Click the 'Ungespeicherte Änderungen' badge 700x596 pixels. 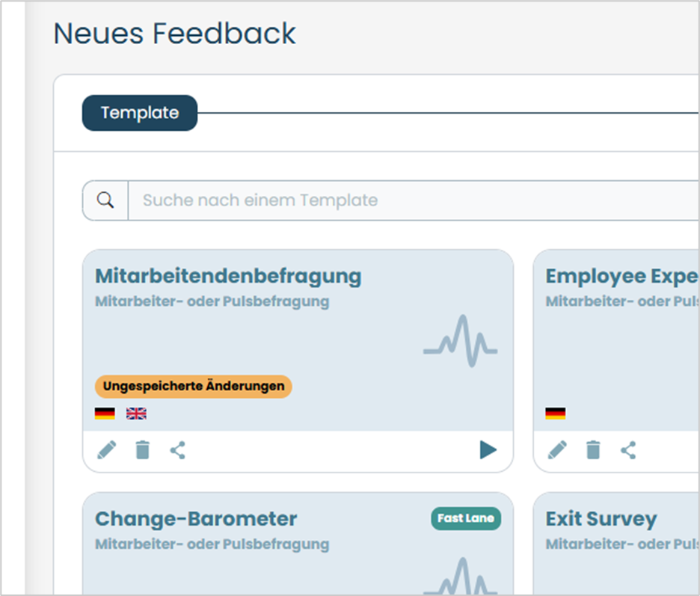pyautogui.click(x=193, y=386)
